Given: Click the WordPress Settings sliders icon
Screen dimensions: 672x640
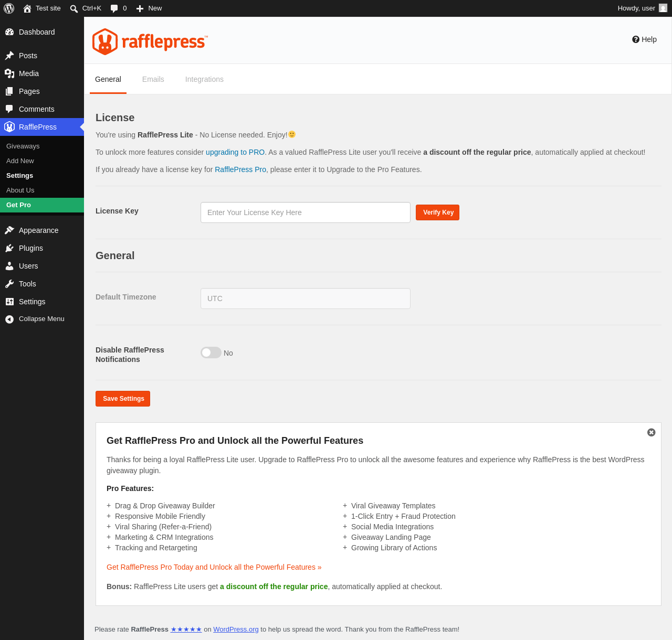Looking at the screenshot, I should click(9, 302).
